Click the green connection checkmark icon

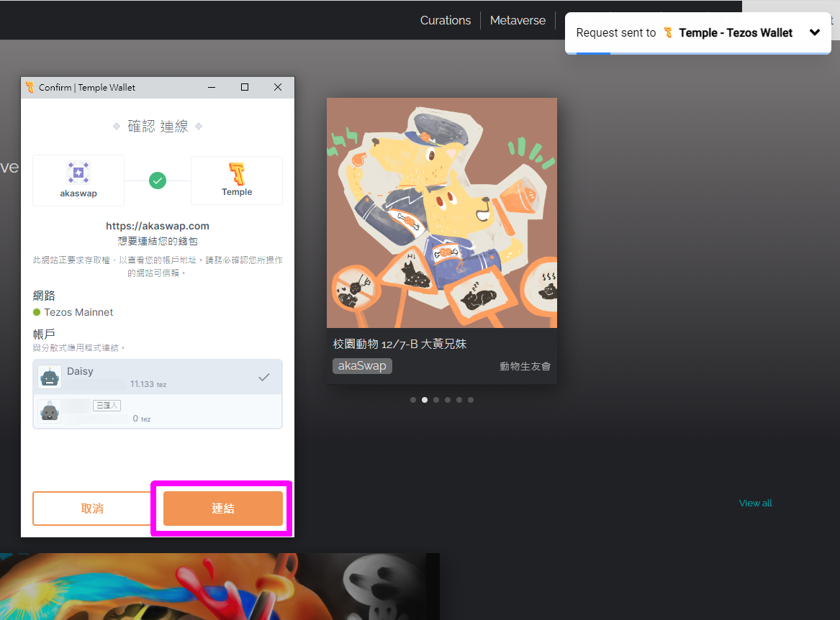click(158, 181)
